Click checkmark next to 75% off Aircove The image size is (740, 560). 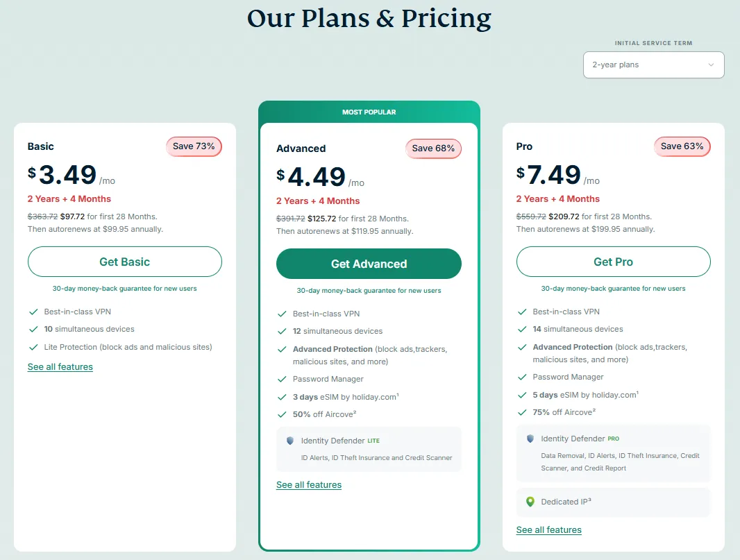(522, 412)
